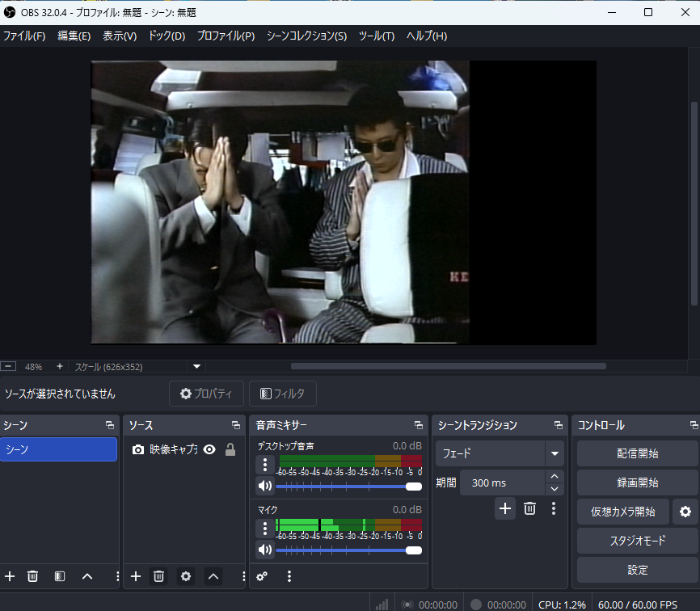The image size is (700, 611).
Task: Open the ツール(T) menu
Action: click(377, 36)
